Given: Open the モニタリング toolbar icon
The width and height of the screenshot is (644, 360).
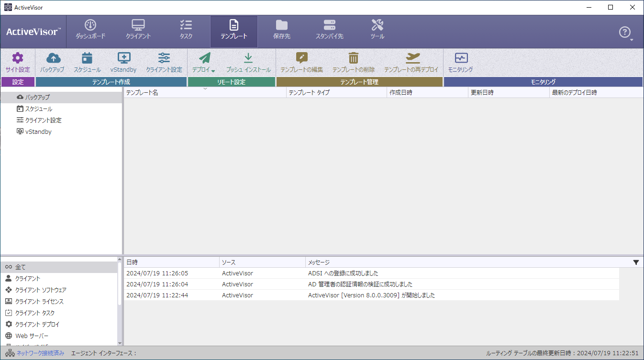Looking at the screenshot, I should click(461, 58).
